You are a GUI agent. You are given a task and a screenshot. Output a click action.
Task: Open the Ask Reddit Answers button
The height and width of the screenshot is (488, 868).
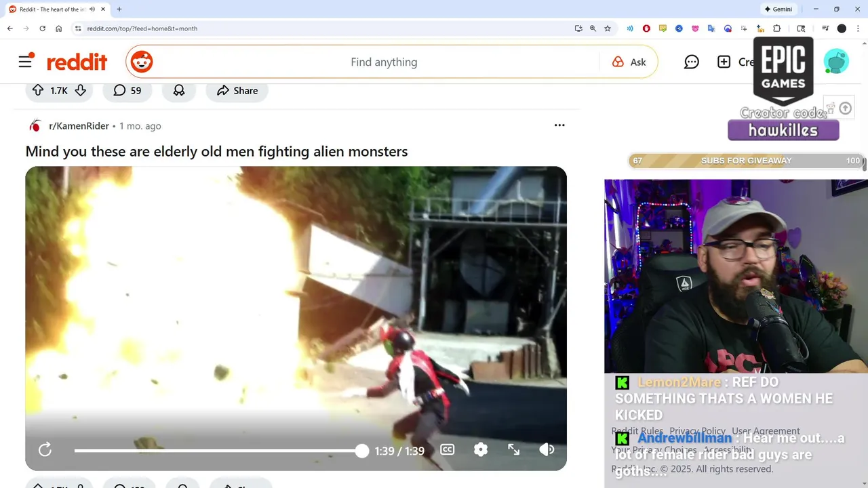(x=629, y=62)
